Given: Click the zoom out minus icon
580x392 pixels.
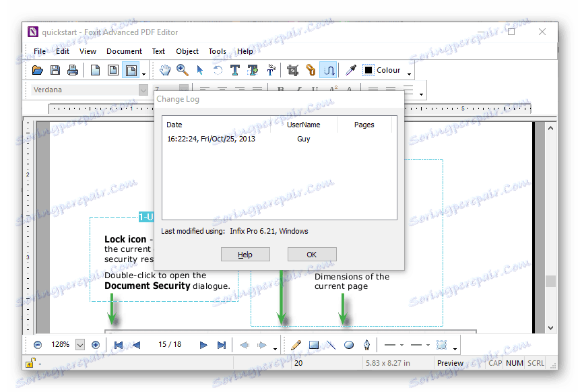Looking at the screenshot, I should tap(38, 345).
